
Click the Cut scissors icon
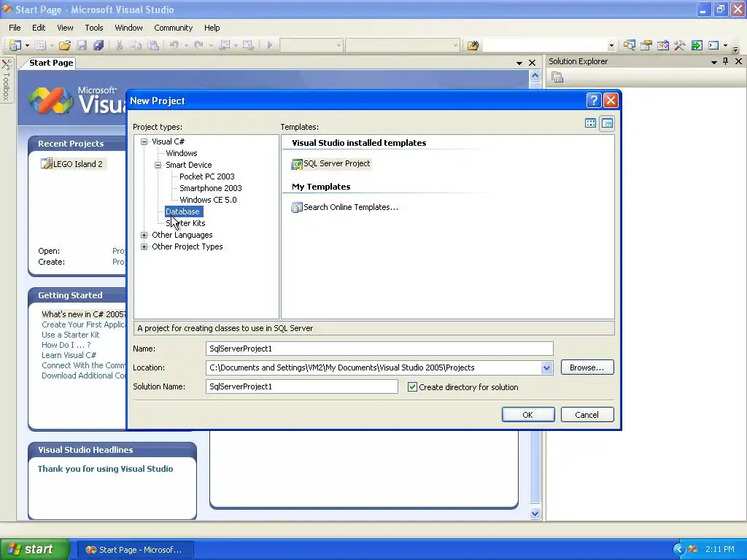pyautogui.click(x=119, y=45)
